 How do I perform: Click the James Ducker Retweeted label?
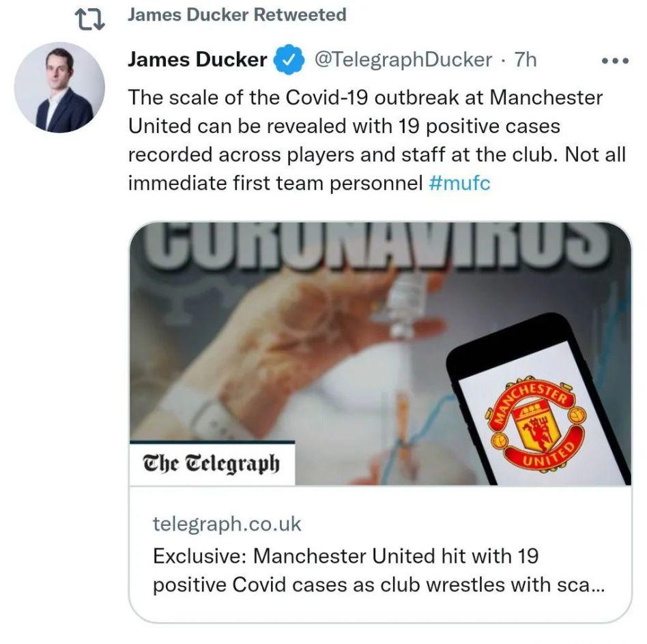coord(237,15)
